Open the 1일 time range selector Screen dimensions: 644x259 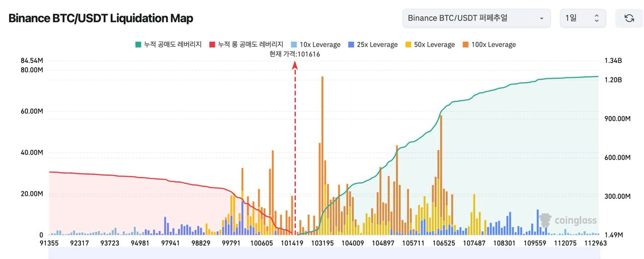pos(583,18)
